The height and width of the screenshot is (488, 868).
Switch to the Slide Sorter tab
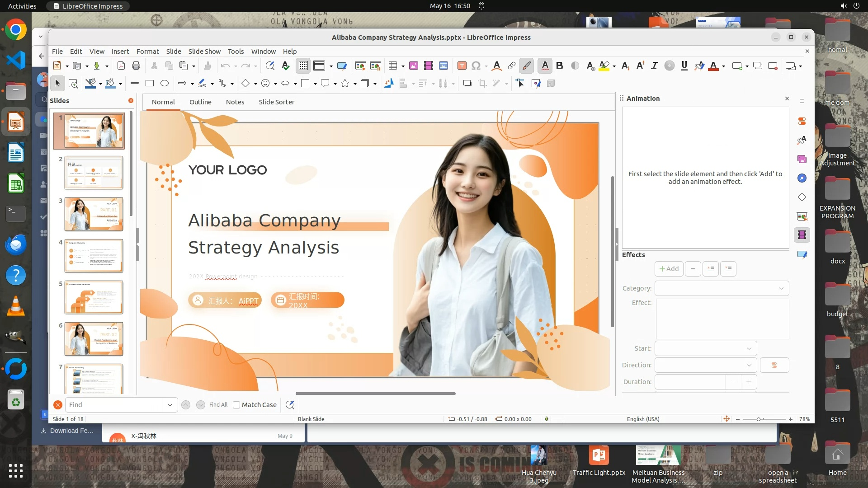coord(276,102)
